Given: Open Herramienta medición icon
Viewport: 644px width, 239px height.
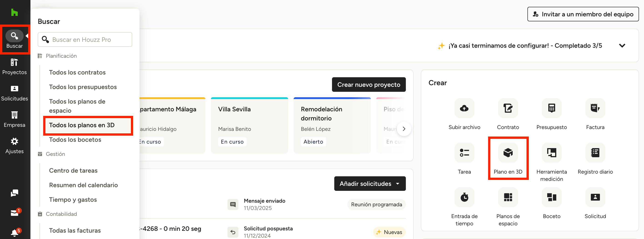Looking at the screenshot, I should [x=551, y=153].
